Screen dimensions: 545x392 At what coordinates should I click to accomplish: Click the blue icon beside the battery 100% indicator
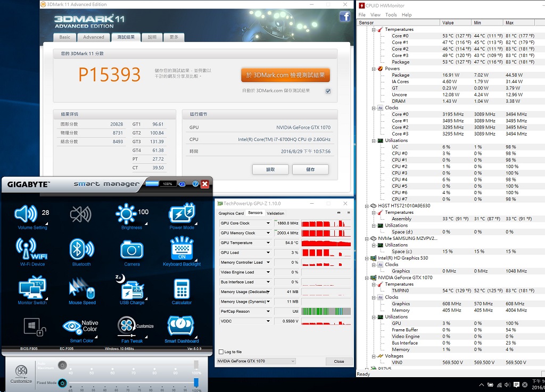[182, 184]
